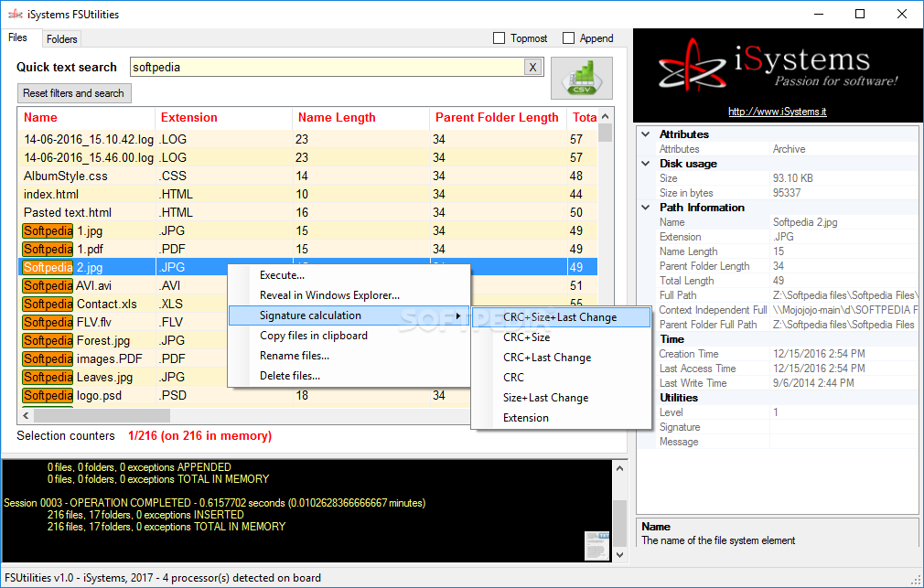Click the file list scroll up arrow
Viewport: 924px width, 588px height.
(606, 116)
